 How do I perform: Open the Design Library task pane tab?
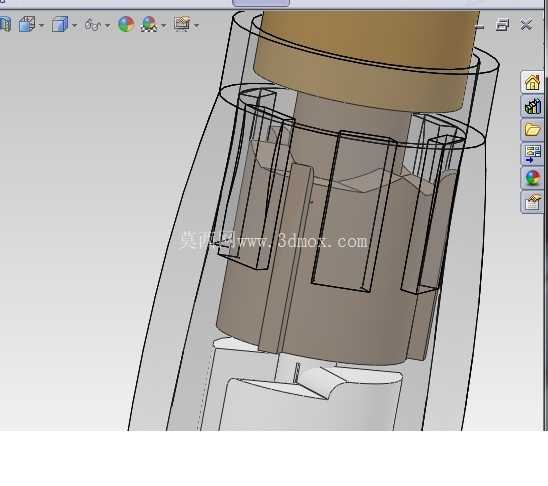pos(532,106)
